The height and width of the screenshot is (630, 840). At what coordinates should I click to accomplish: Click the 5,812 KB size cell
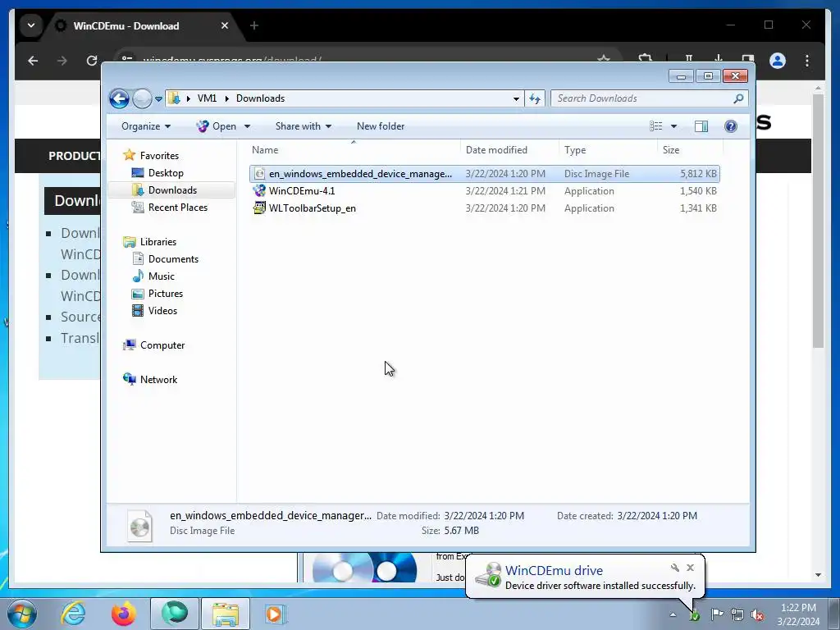(698, 174)
